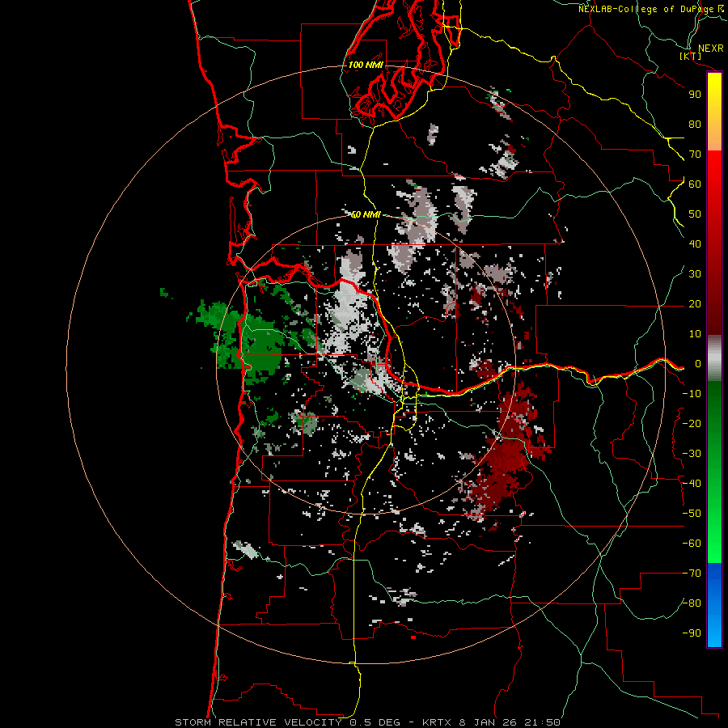Click the 80 value on velocity scale
This screenshot has height=728, width=728.
click(x=695, y=125)
